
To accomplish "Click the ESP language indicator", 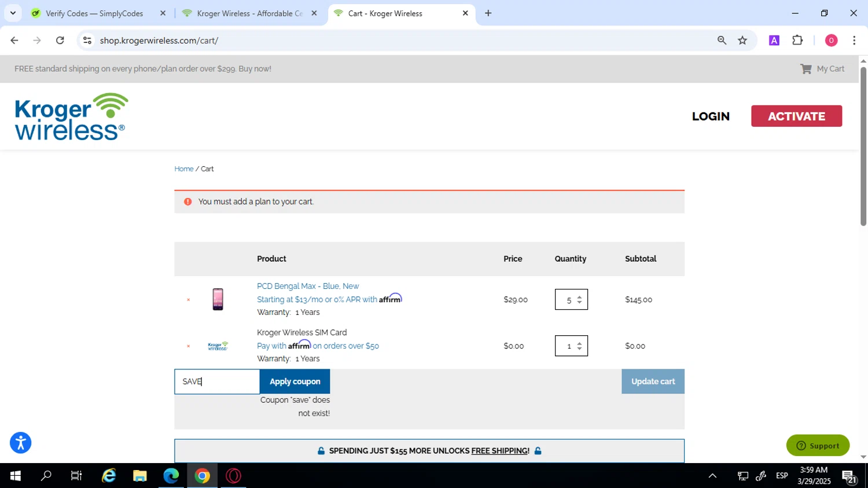I will tap(782, 476).
